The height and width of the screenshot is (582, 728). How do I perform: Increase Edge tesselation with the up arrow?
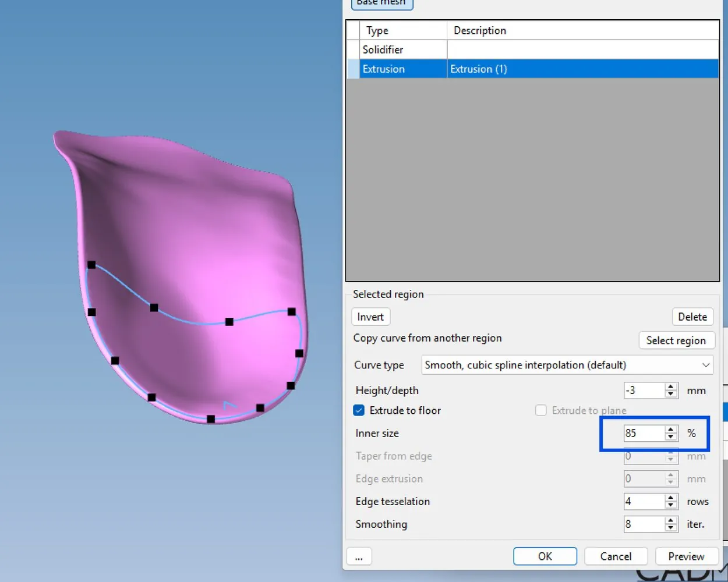(x=671, y=498)
